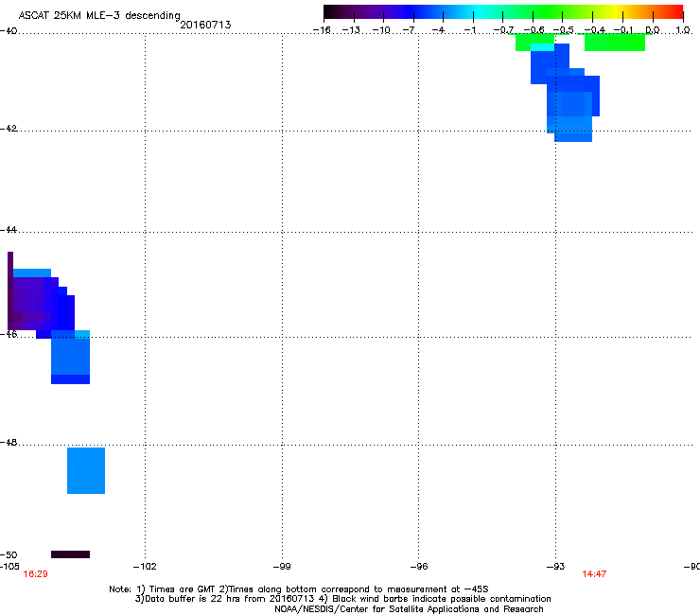Click the color bar label -0.1

[x=623, y=30]
